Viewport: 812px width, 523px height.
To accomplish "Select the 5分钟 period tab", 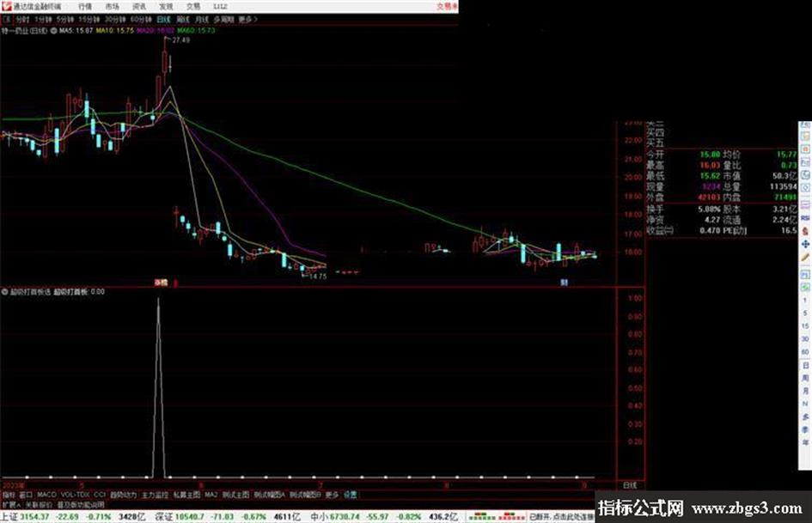I will coord(65,20).
